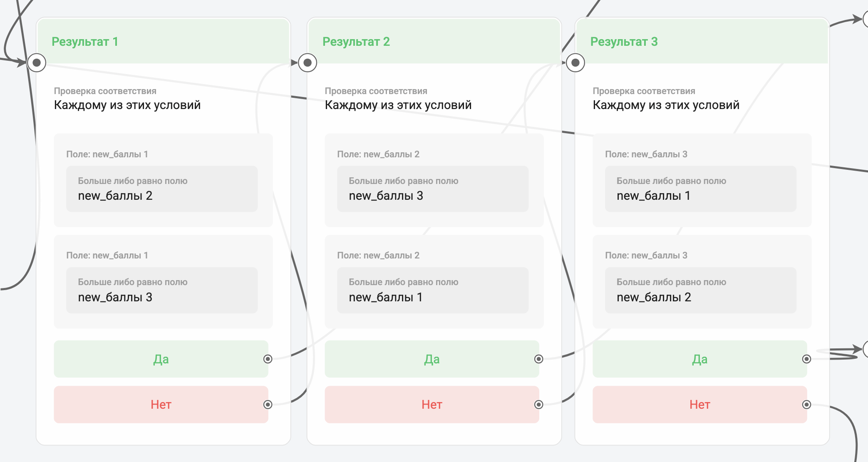Select the Результат 3 block header
This screenshot has height=462, width=868.
tap(702, 42)
